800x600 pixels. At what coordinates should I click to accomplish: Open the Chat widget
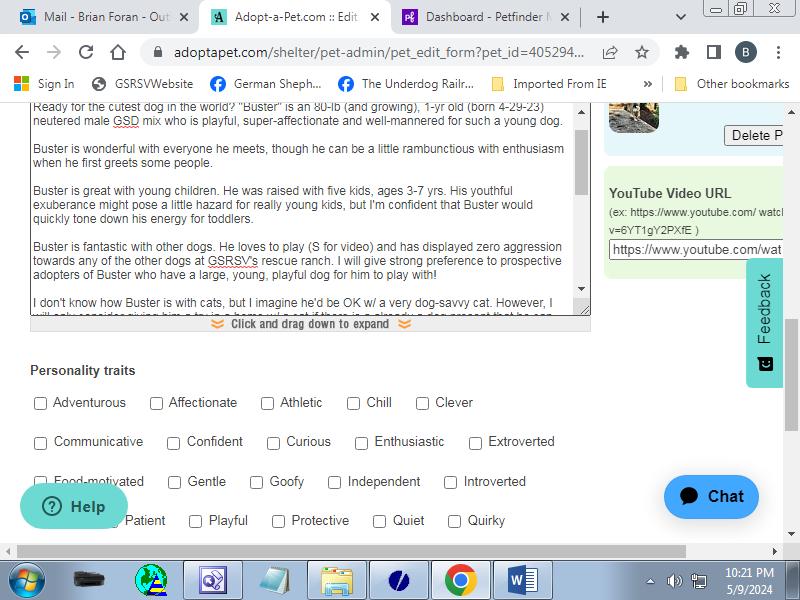711,496
